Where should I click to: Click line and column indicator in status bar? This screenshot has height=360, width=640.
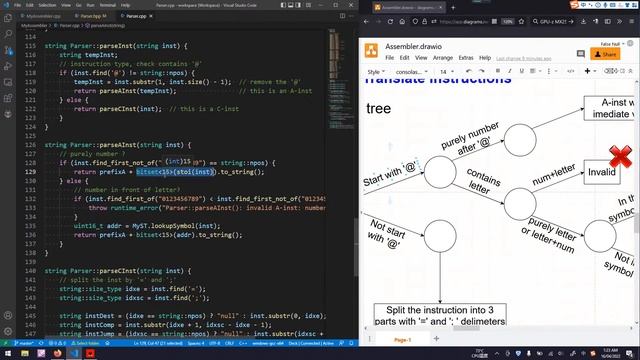click(x=158, y=343)
